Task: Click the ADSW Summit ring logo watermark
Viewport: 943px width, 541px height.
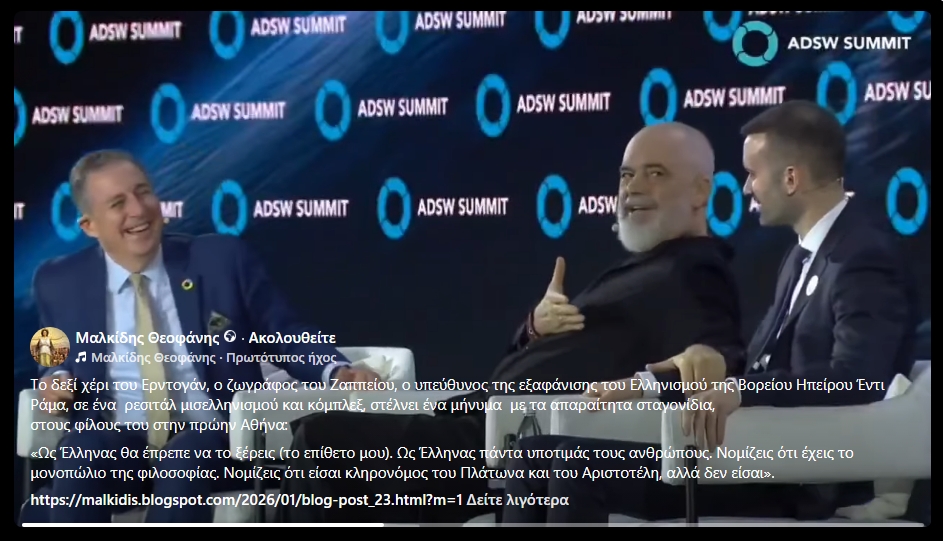Action: [755, 43]
